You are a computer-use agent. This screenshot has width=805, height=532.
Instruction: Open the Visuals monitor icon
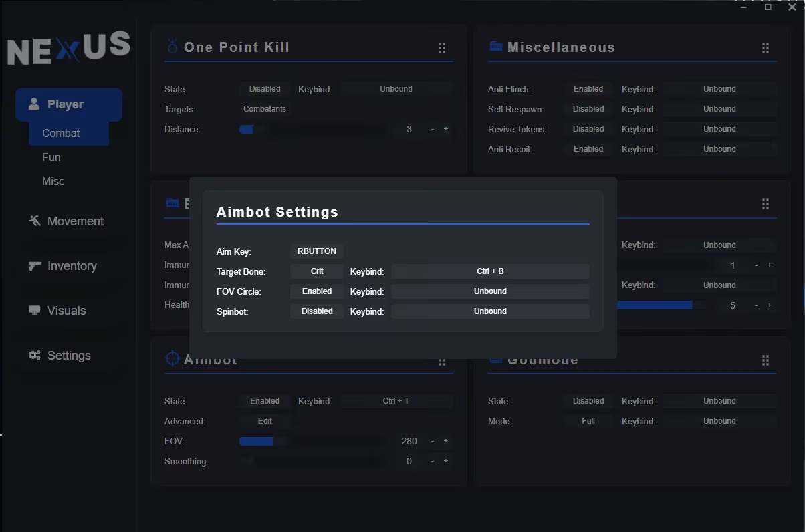coord(35,310)
